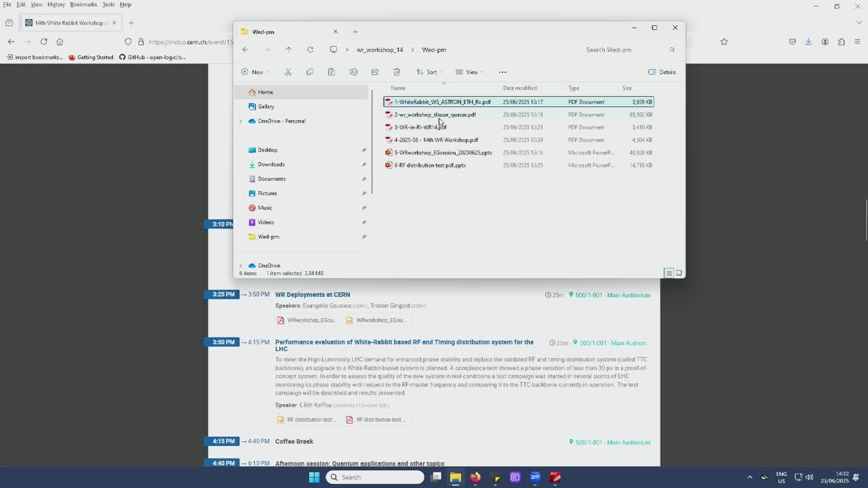Expand breadcrumb chevron before wr_workshop_14
The width and height of the screenshot is (868, 488).
348,49
